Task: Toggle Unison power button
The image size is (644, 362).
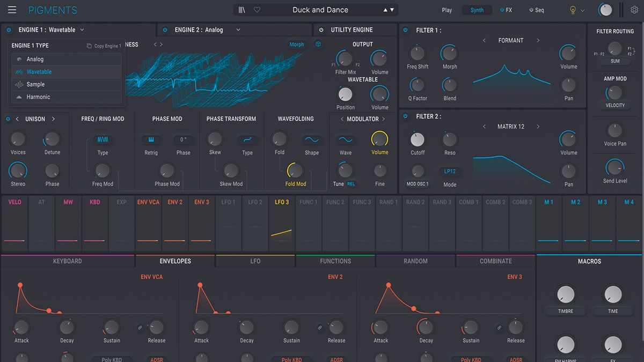Action: click(x=8, y=119)
